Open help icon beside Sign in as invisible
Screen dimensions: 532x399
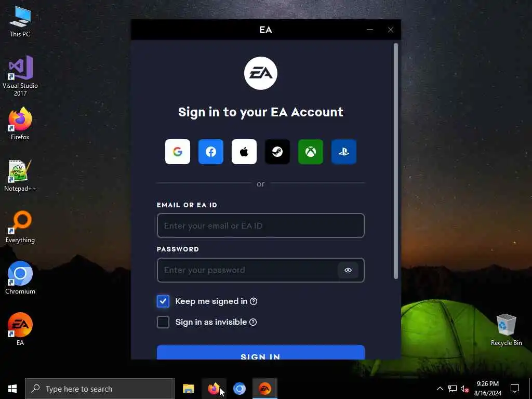click(253, 322)
